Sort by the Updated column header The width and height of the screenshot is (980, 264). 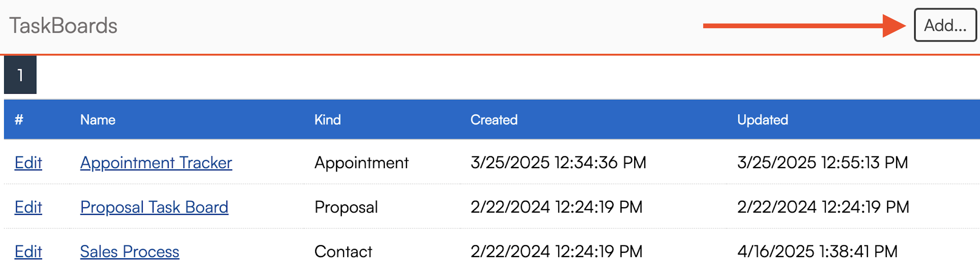(762, 120)
